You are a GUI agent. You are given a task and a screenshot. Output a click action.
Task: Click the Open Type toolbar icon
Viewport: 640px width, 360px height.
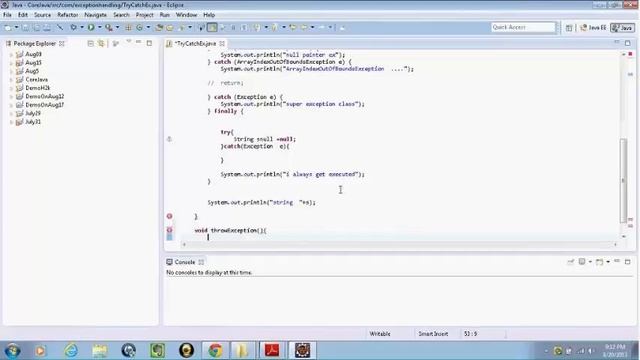[159, 27]
